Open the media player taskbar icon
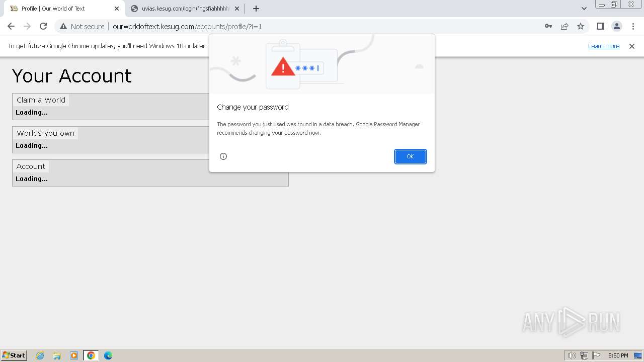Image resolution: width=644 pixels, height=362 pixels. (x=74, y=355)
